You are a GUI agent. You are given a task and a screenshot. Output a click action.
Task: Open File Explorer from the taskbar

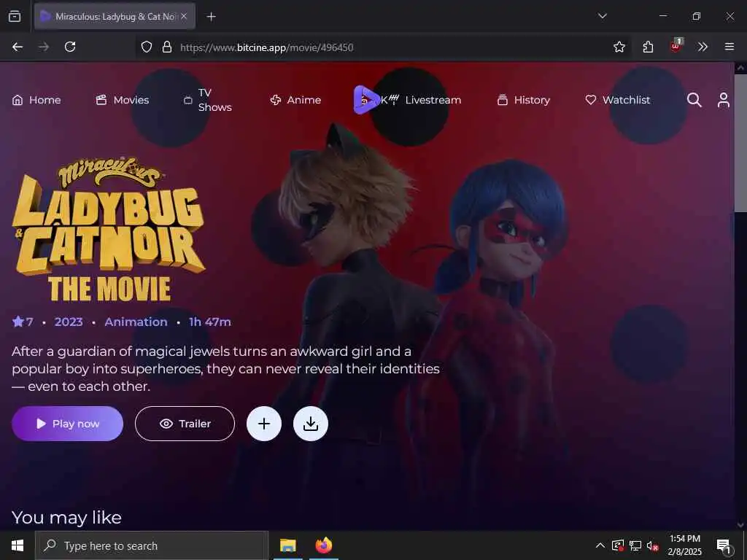[287, 545]
